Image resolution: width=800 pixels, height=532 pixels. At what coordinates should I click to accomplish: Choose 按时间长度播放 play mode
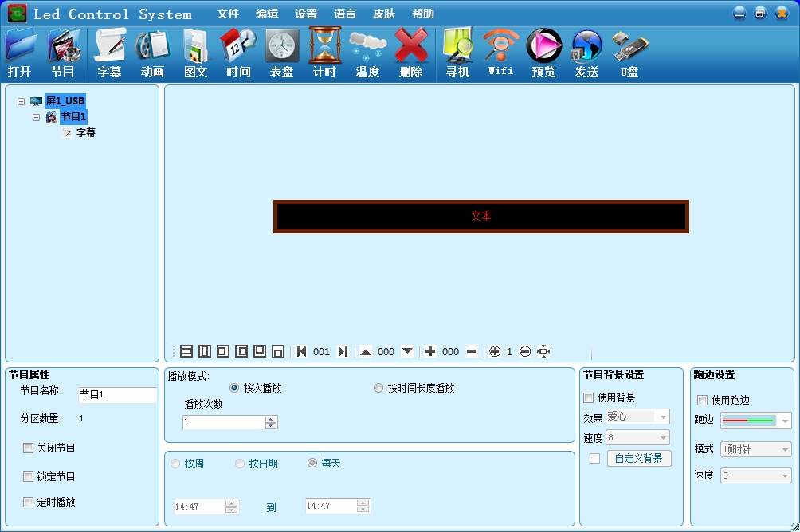(x=378, y=388)
